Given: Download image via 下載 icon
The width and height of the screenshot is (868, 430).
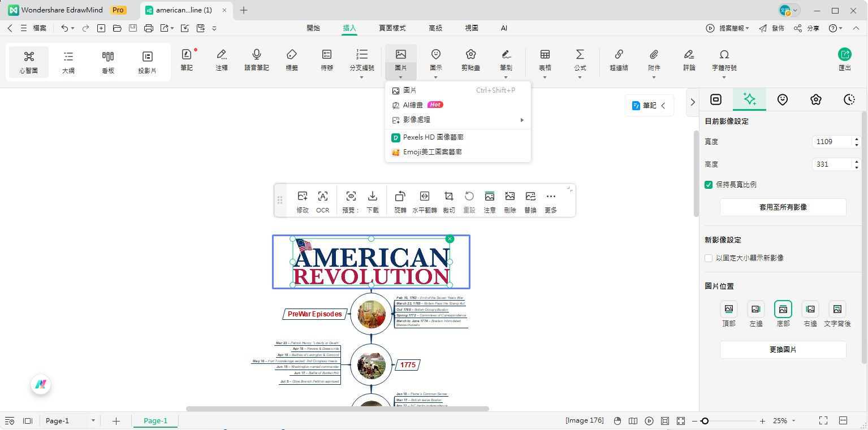Looking at the screenshot, I should click(373, 201).
